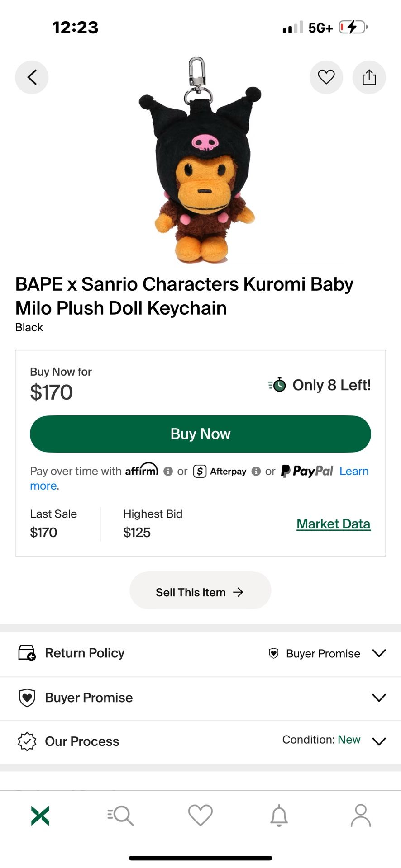Tap the back arrow button
The image size is (401, 868).
point(32,77)
